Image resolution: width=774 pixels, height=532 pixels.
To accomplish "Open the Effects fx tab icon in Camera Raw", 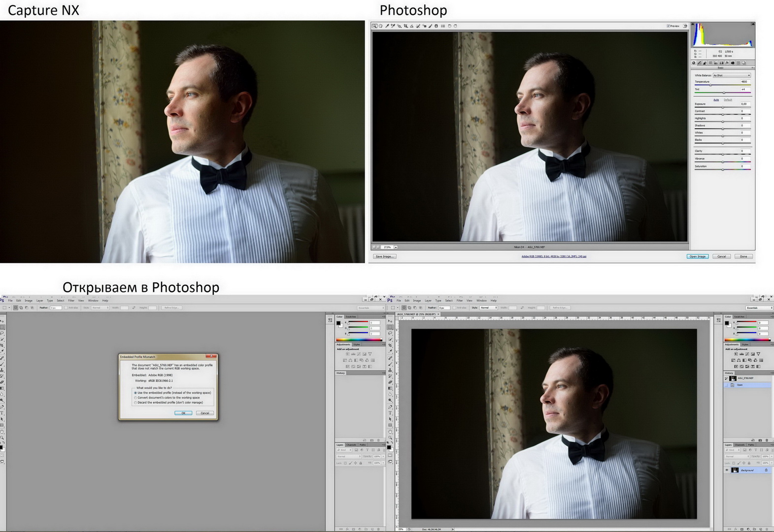I will click(x=727, y=63).
